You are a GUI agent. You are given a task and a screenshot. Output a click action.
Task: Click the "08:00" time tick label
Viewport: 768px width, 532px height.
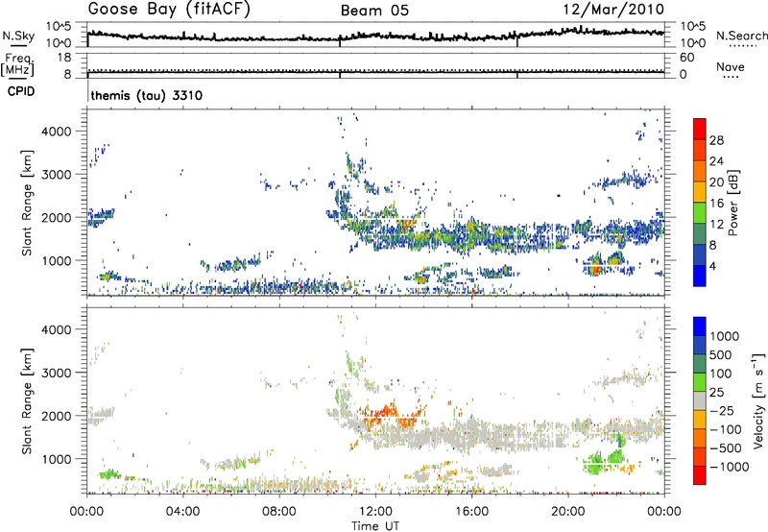coord(279,512)
